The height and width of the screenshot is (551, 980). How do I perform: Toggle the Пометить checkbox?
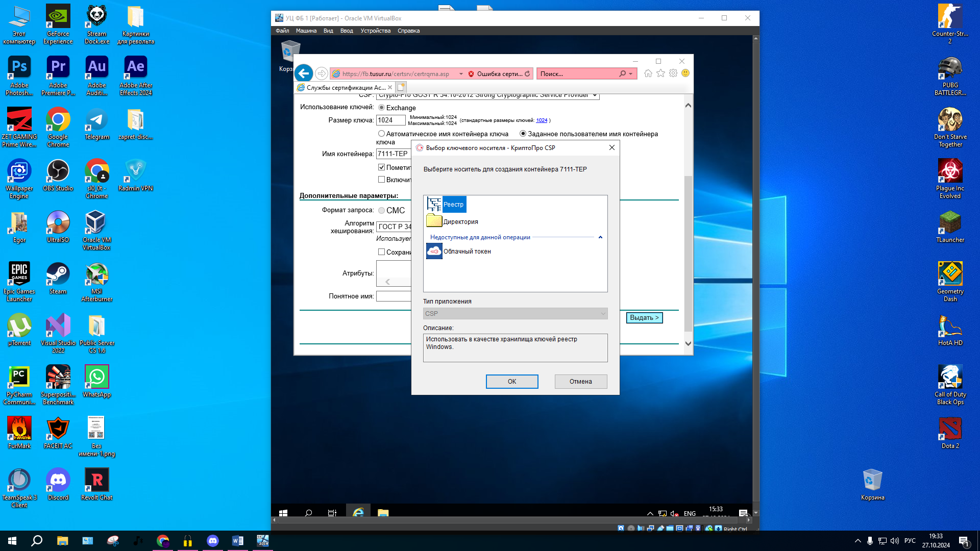tap(381, 167)
